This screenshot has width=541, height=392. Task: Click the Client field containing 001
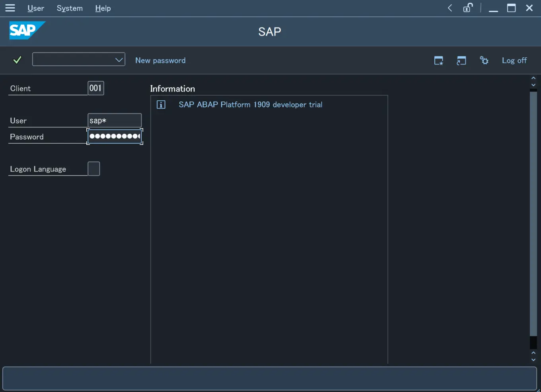[96, 88]
